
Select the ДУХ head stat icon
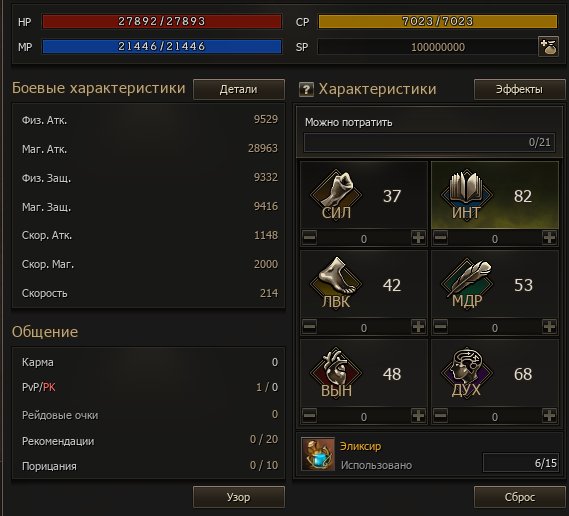click(x=467, y=373)
